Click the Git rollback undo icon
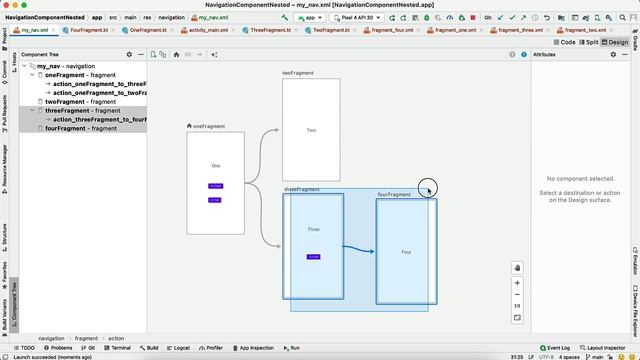Image resolution: width=640 pixels, height=360 pixels. click(x=547, y=18)
